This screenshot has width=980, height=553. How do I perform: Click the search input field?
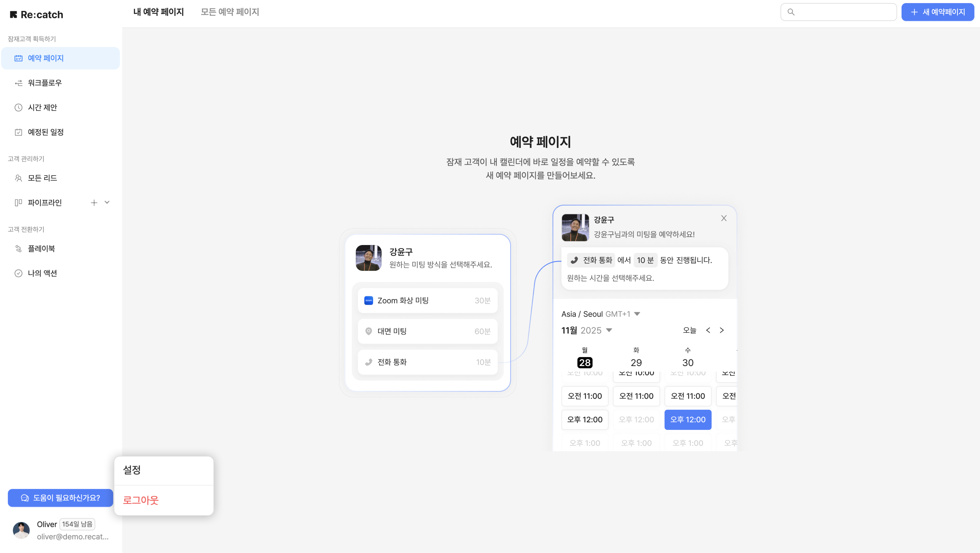point(838,12)
